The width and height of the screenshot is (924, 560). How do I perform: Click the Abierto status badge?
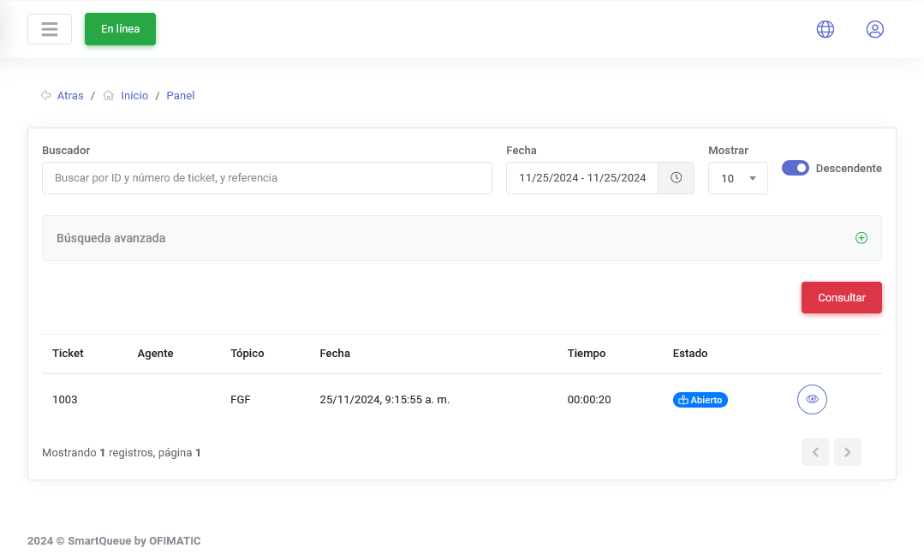[700, 400]
